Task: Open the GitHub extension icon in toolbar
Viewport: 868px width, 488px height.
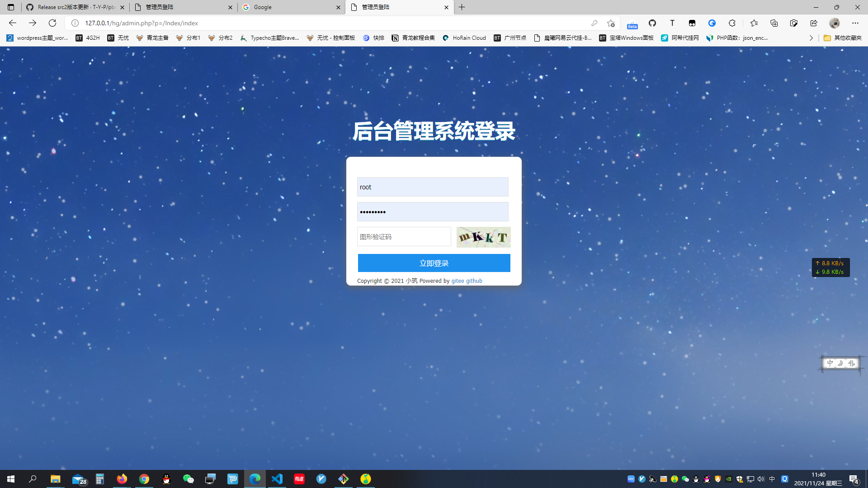Action: (x=652, y=23)
